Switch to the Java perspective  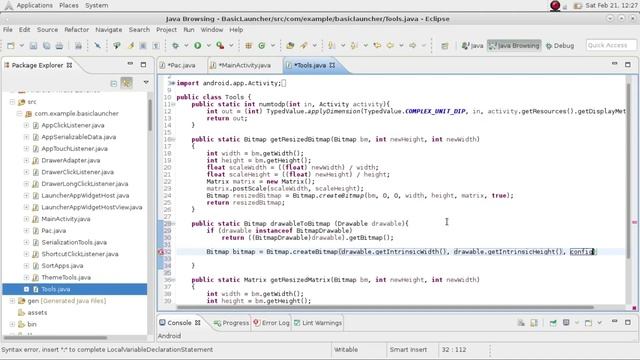coord(472,46)
